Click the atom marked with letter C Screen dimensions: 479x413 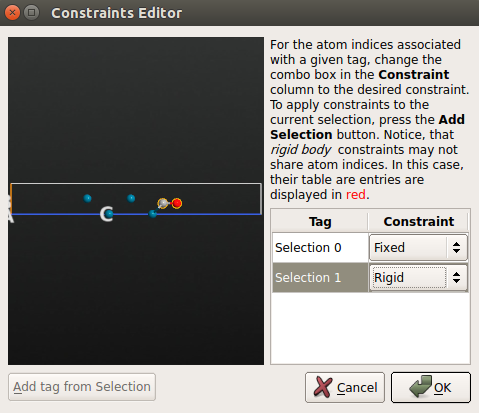tap(109, 214)
